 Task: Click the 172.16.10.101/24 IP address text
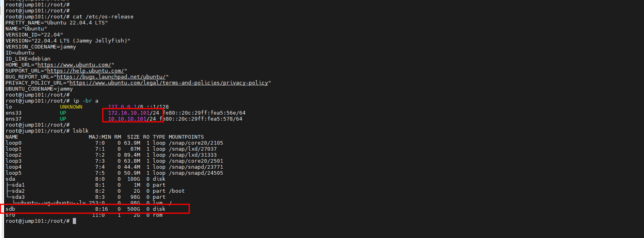point(134,113)
